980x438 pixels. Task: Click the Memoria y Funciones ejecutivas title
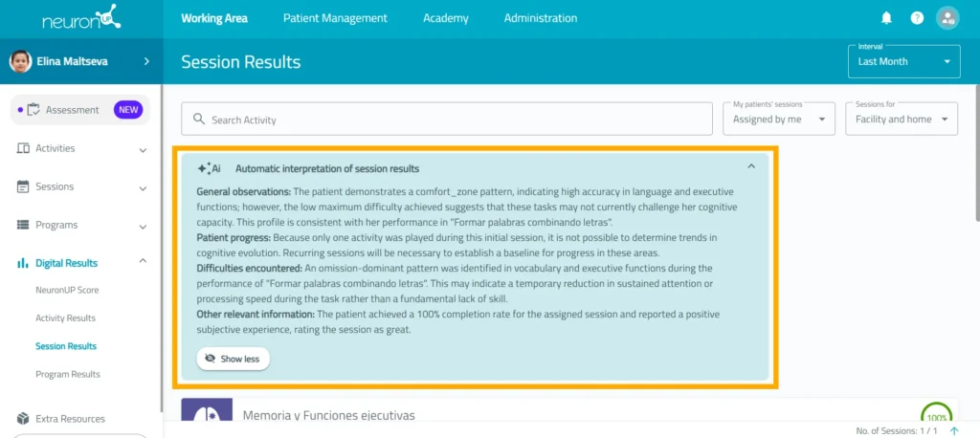[x=329, y=415]
